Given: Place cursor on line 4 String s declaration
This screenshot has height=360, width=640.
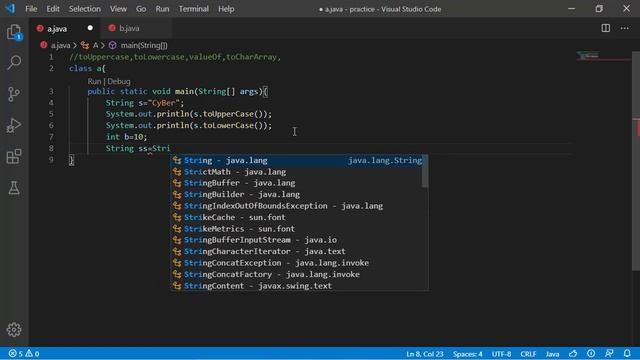Looking at the screenshot, I should 144,103.
